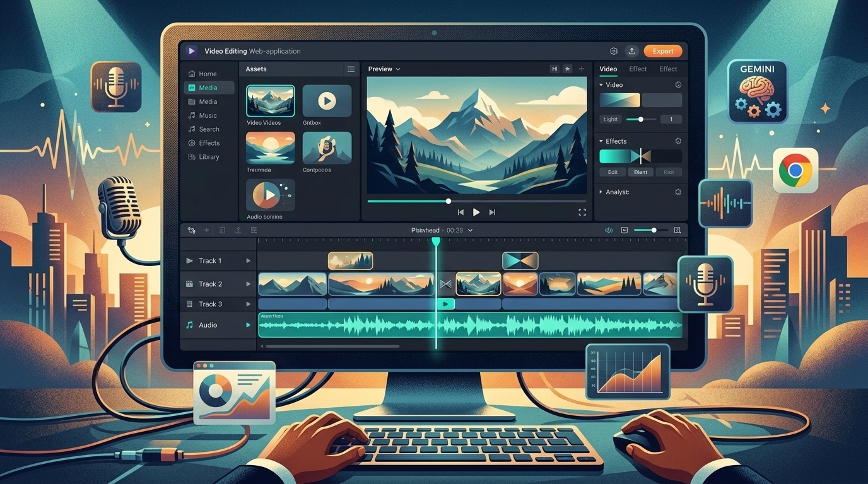The width and height of the screenshot is (868, 484).
Task: Click the play button clip on Track 3
Action: click(445, 304)
